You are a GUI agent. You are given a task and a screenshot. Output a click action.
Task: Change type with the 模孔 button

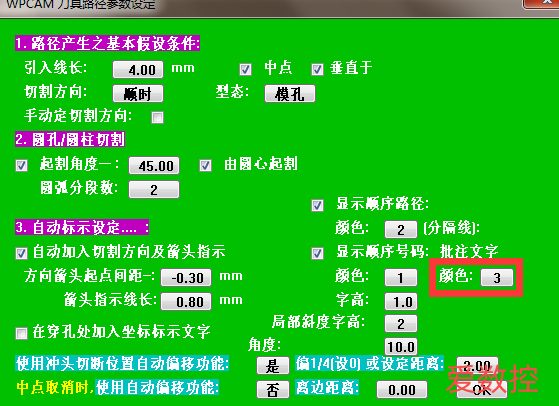coord(290,94)
